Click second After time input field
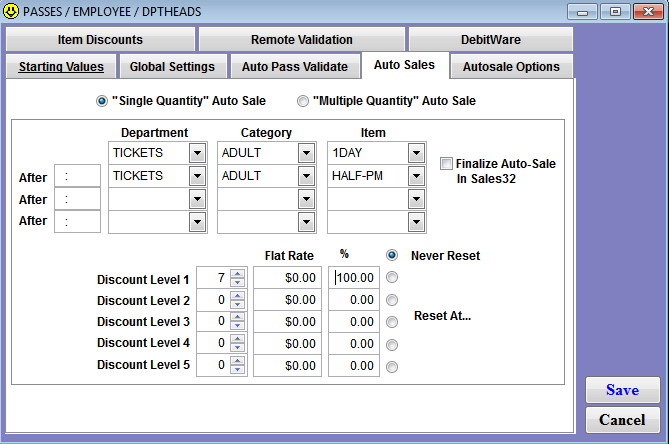Viewport: 669px width, 444px height. point(77,199)
